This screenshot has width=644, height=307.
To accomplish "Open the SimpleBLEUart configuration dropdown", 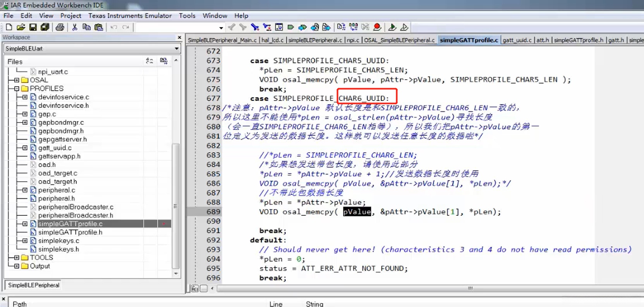I will pos(177,49).
